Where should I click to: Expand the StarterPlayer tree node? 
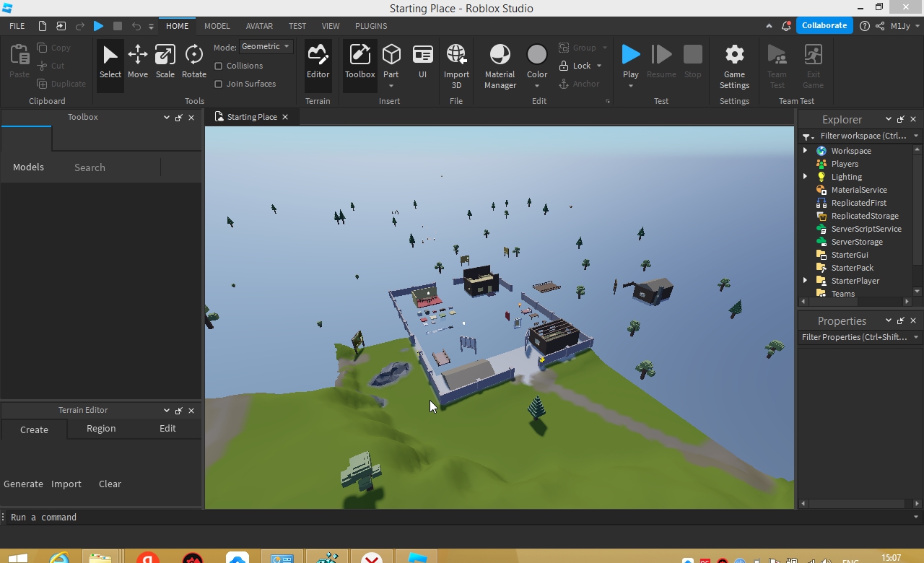point(805,281)
